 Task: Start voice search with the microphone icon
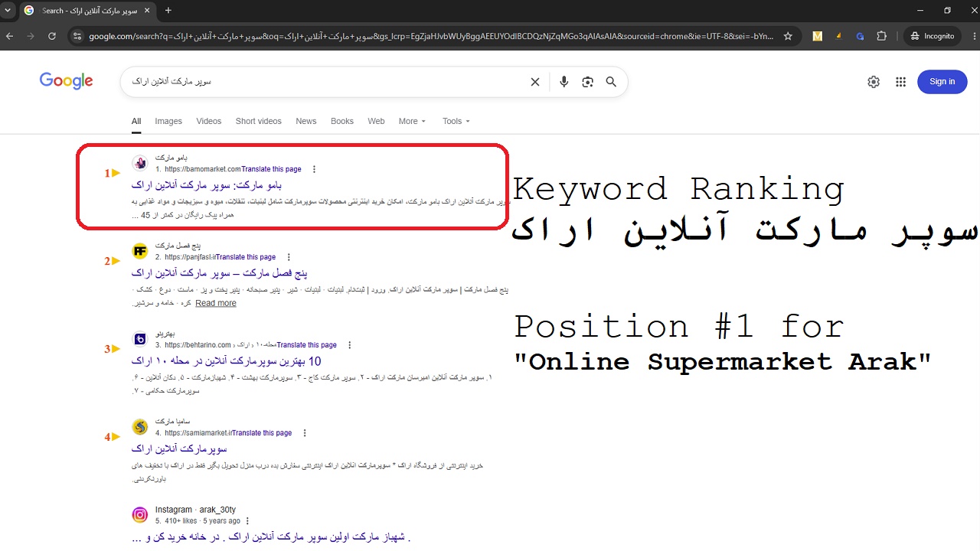click(x=564, y=82)
